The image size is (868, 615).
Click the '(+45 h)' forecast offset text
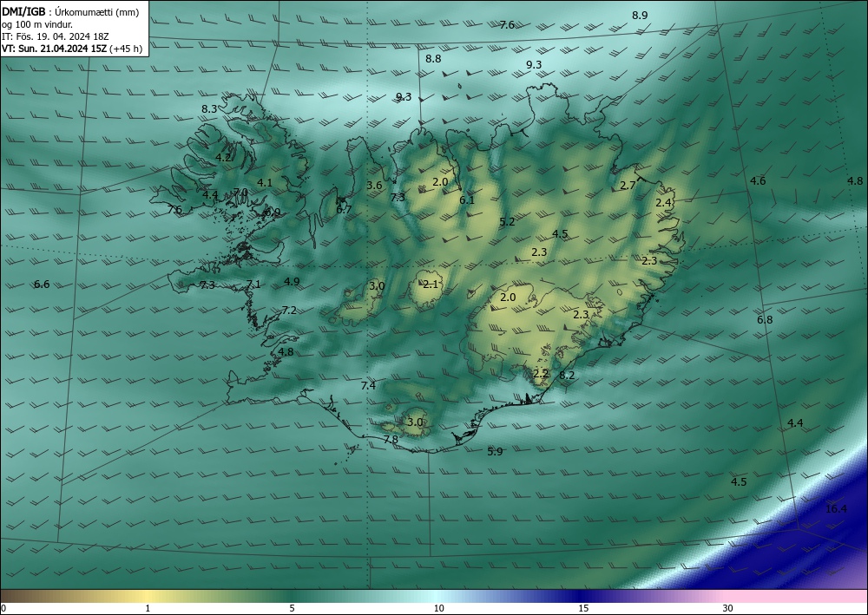(x=126, y=49)
